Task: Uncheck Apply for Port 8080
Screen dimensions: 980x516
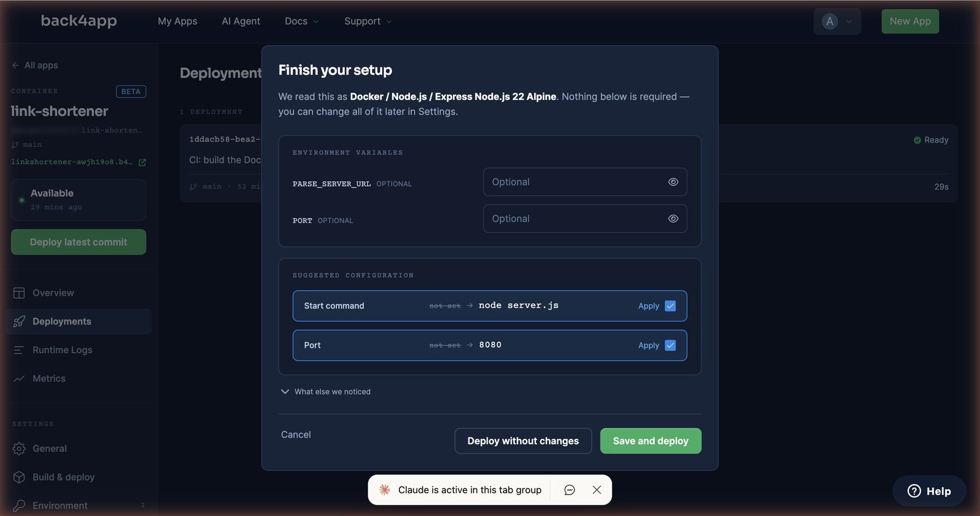Action: (x=670, y=345)
